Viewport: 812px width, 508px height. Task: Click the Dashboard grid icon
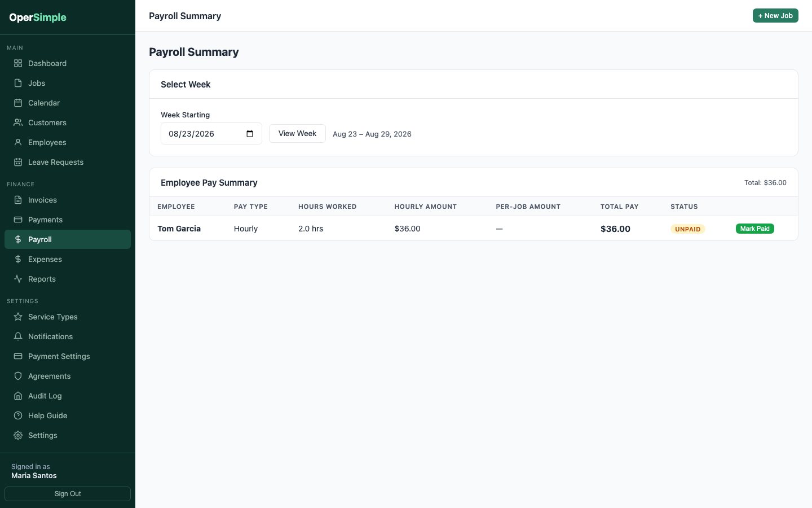pos(18,63)
